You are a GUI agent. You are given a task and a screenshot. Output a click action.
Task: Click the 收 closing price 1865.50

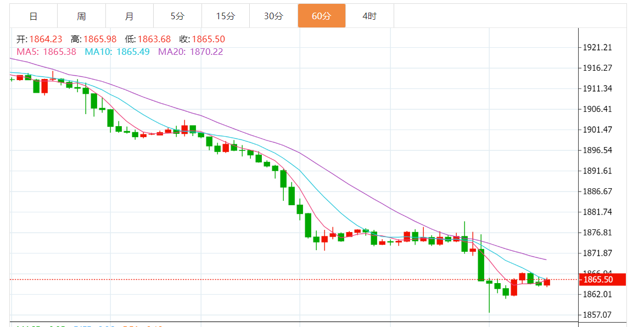coord(208,40)
